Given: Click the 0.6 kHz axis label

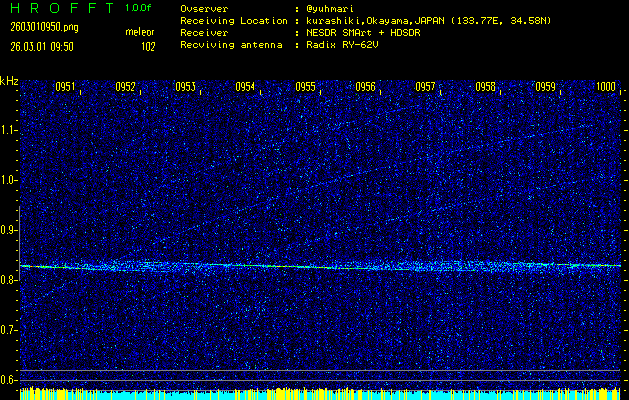Looking at the screenshot, I should (x=7, y=380).
